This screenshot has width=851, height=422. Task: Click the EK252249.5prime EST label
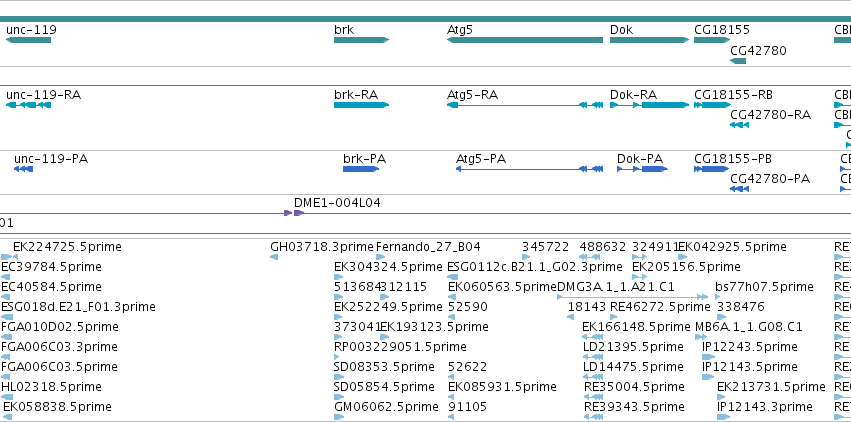click(x=388, y=307)
